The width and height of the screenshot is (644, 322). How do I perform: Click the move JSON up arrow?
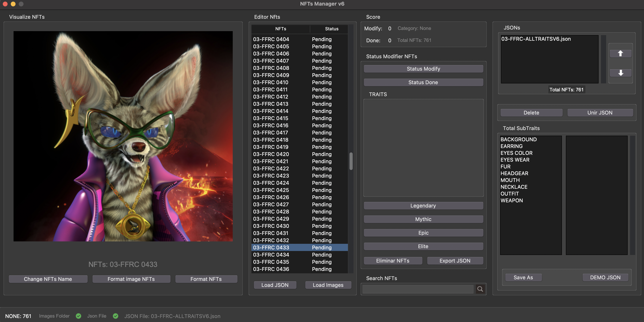click(620, 53)
